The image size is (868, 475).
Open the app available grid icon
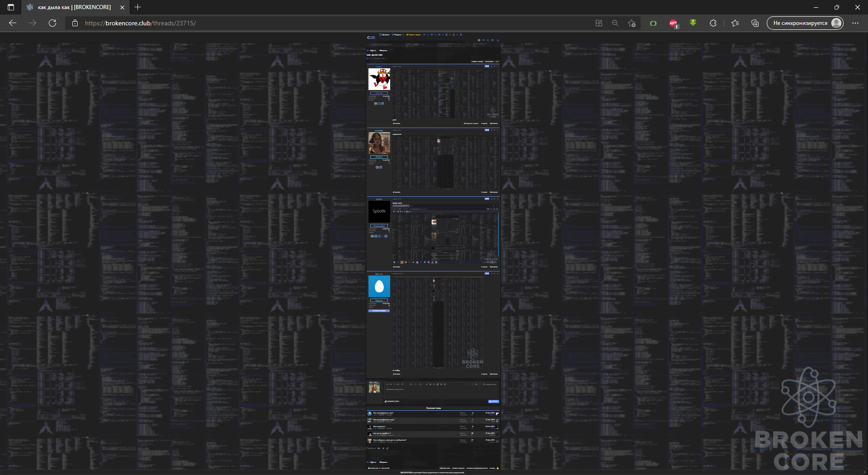[x=599, y=23]
